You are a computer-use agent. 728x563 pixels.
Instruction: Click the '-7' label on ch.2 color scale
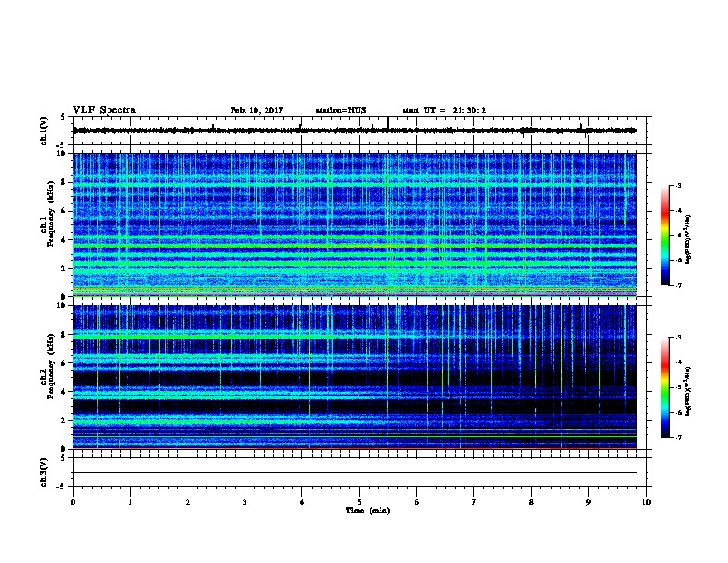[677, 437]
